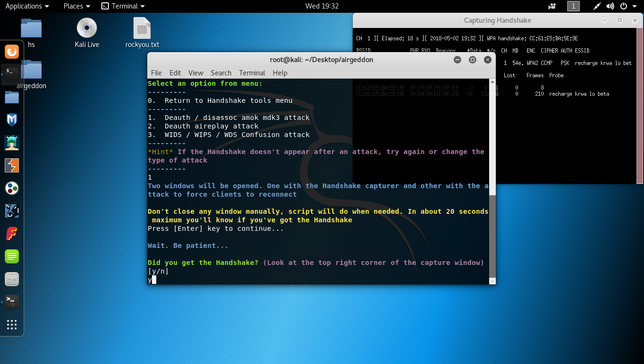Open the Terminal app menu in top bar

pyautogui.click(x=123, y=6)
